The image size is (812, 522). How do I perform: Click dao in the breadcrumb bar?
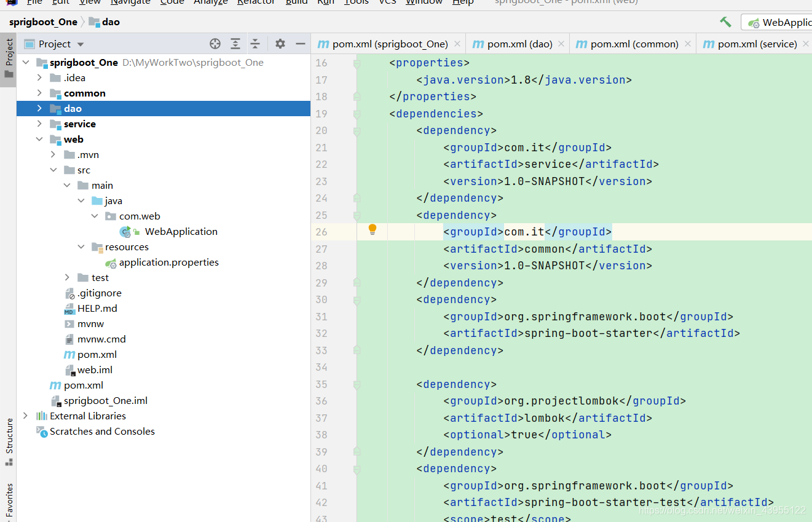[104, 22]
